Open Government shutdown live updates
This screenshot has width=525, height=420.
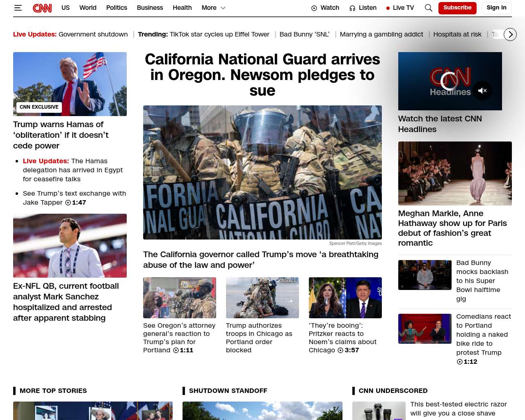[x=93, y=34]
